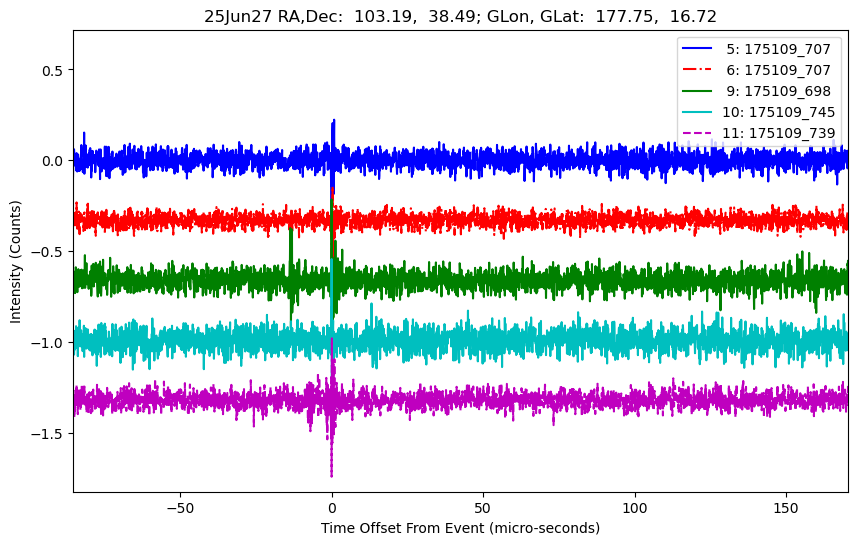
Task: Click the x-axis tick label 0
Action: tap(332, 505)
